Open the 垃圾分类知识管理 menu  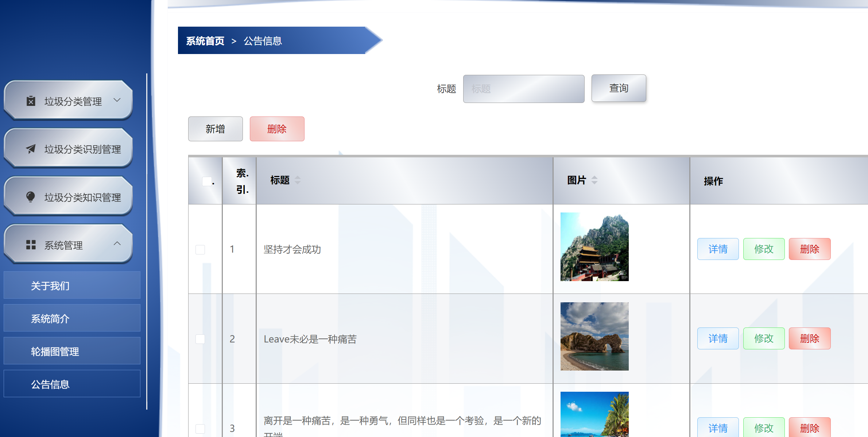tap(68, 197)
